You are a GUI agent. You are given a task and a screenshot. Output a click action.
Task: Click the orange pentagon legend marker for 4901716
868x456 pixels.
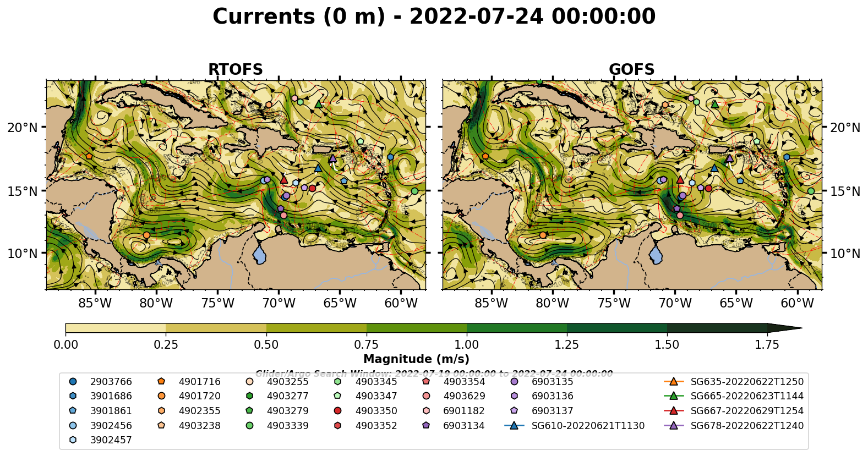click(161, 381)
